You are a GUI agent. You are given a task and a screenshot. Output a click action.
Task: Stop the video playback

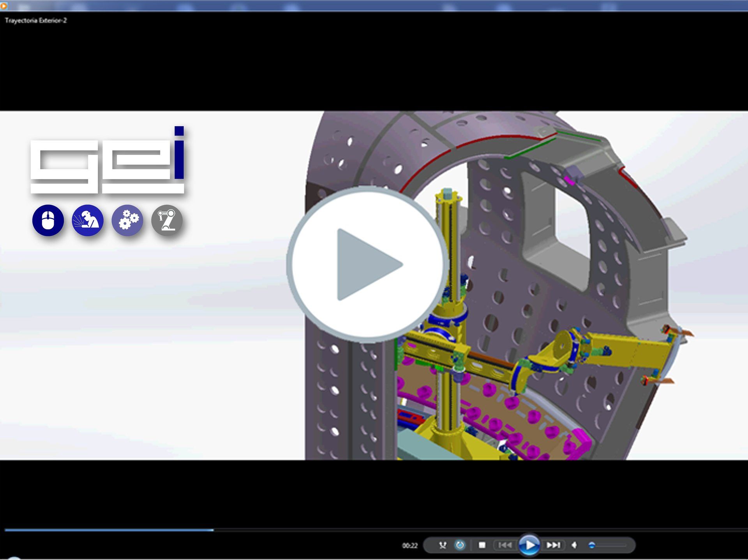coord(482,545)
